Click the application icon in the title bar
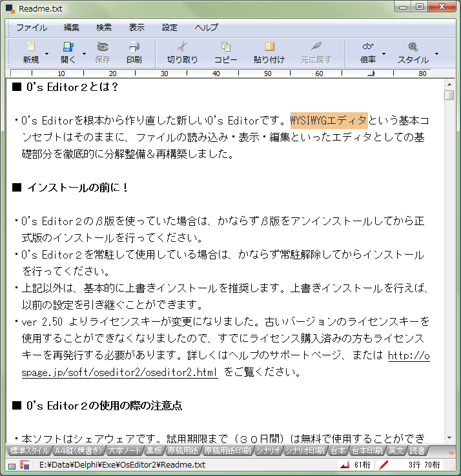 point(10,9)
